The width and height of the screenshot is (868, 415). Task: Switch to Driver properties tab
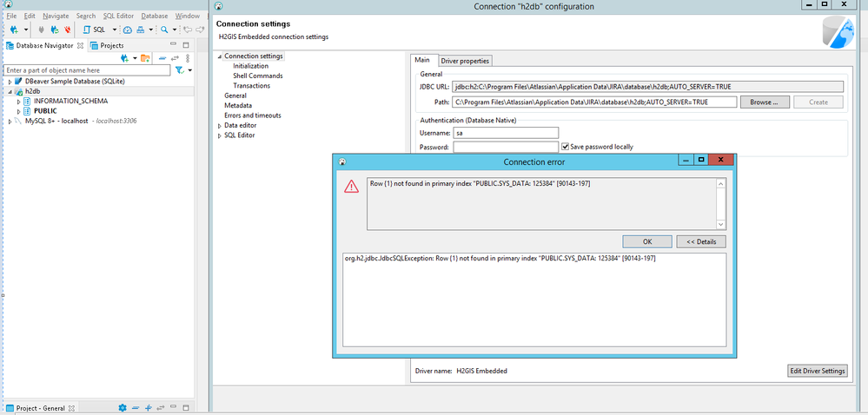465,61
